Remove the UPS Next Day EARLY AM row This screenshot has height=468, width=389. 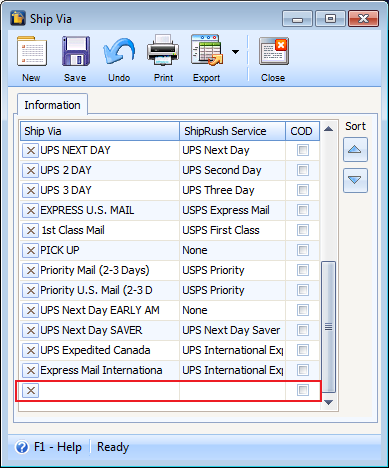tap(31, 310)
